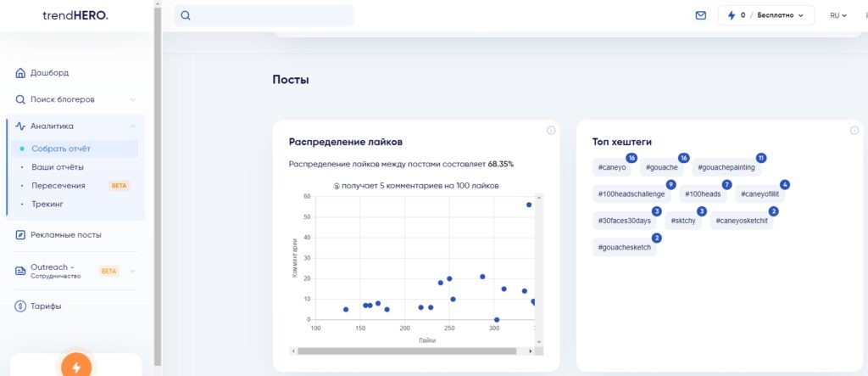Click the trendHERO logo
The width and height of the screenshot is (868, 376).
75,15
